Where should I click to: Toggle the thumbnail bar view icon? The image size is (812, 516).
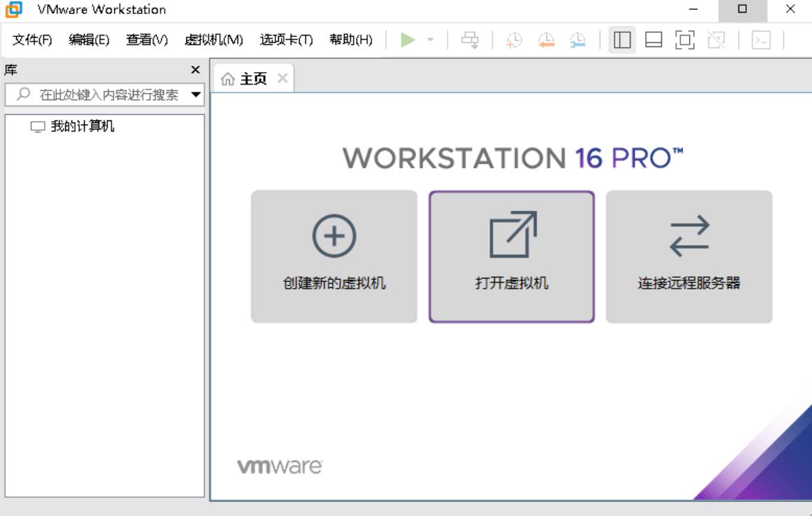654,40
